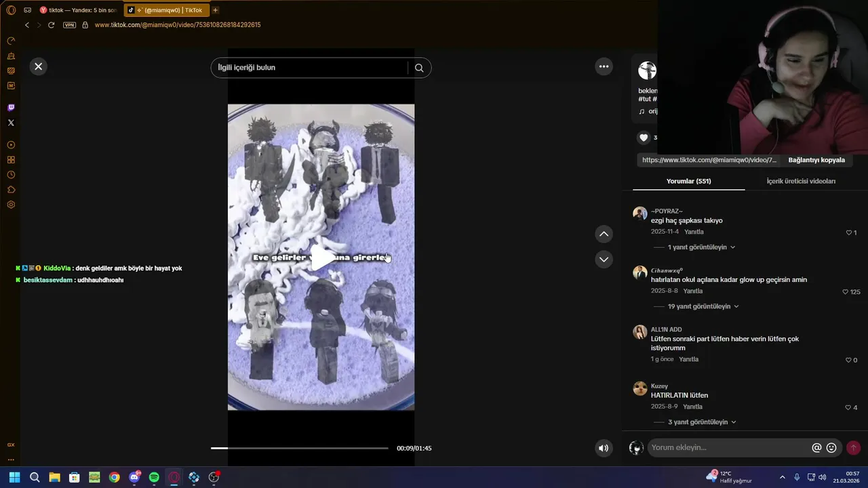Click the 'Yorum ekleyin...' comment field

(729, 448)
